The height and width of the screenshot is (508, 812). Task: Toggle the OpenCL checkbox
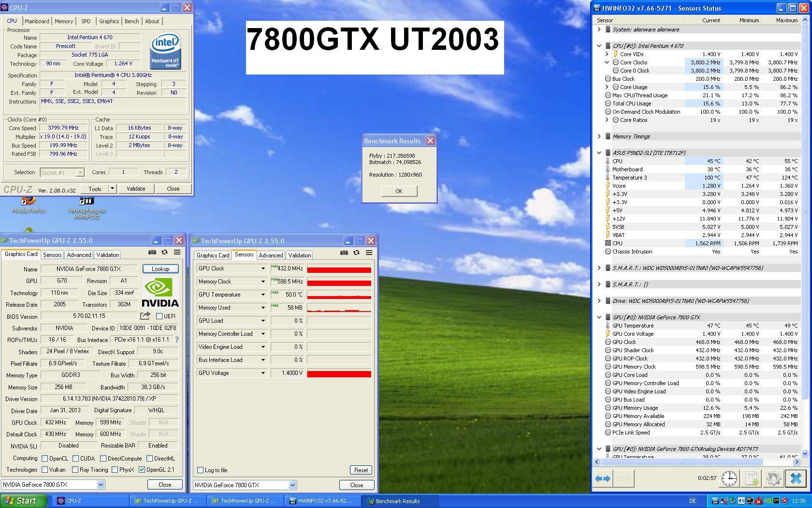click(44, 458)
